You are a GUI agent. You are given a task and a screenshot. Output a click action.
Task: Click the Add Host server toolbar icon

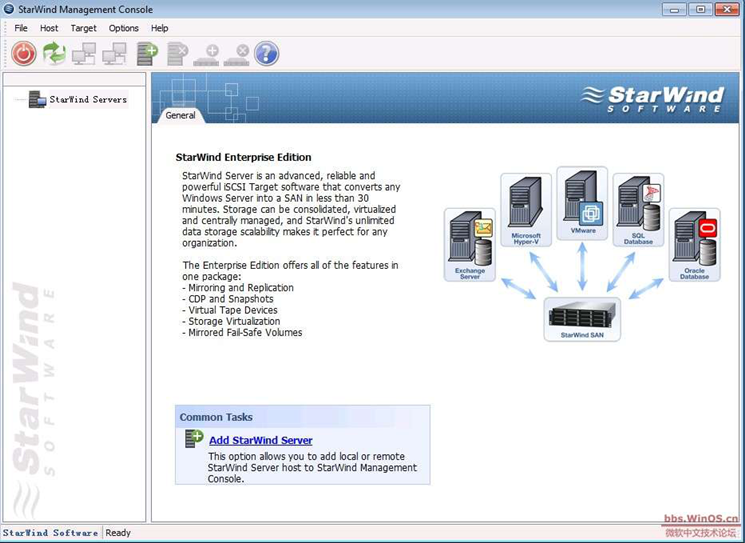pos(147,54)
